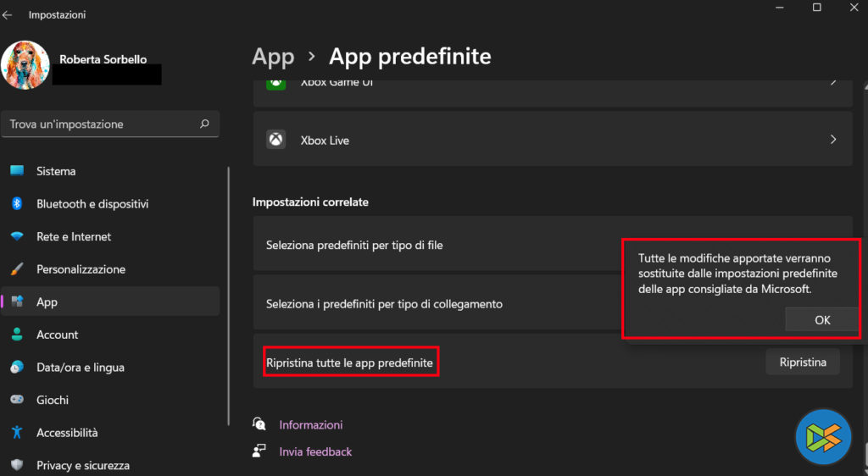Click the Giochi controller icon
This screenshot has height=476, width=868.
pos(17,400)
